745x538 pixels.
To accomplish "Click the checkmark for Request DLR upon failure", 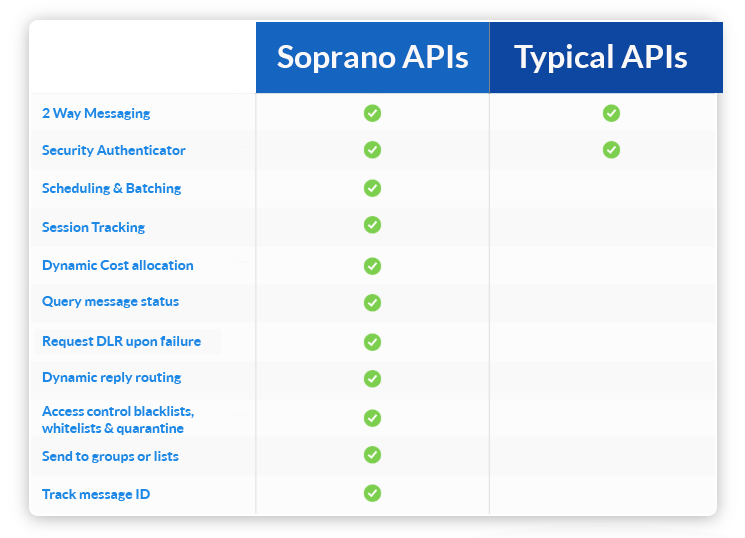I will [x=372, y=342].
